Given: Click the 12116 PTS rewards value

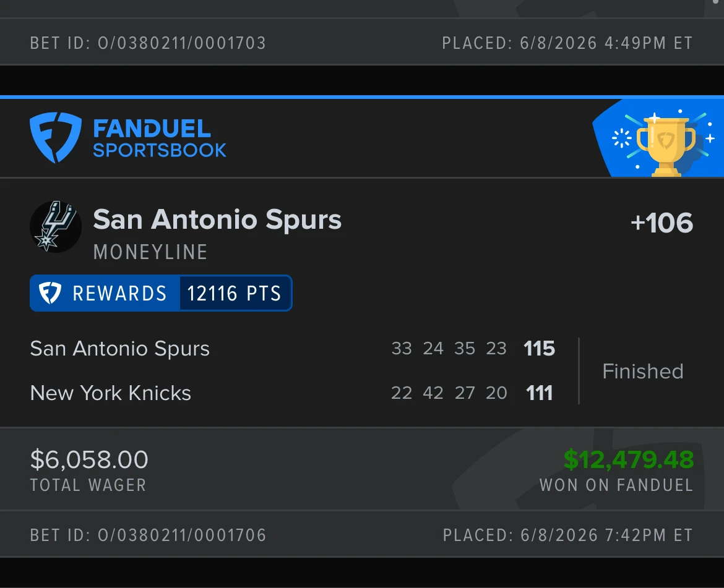Looking at the screenshot, I should [x=235, y=293].
